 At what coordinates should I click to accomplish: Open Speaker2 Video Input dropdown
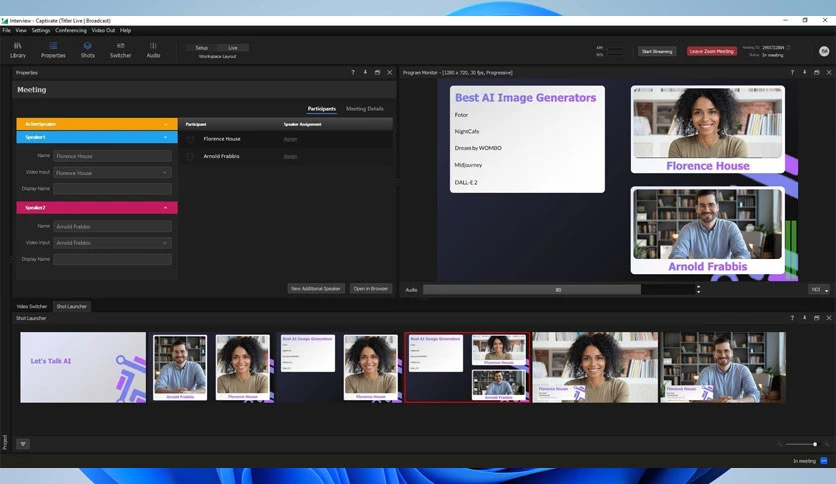(112, 243)
